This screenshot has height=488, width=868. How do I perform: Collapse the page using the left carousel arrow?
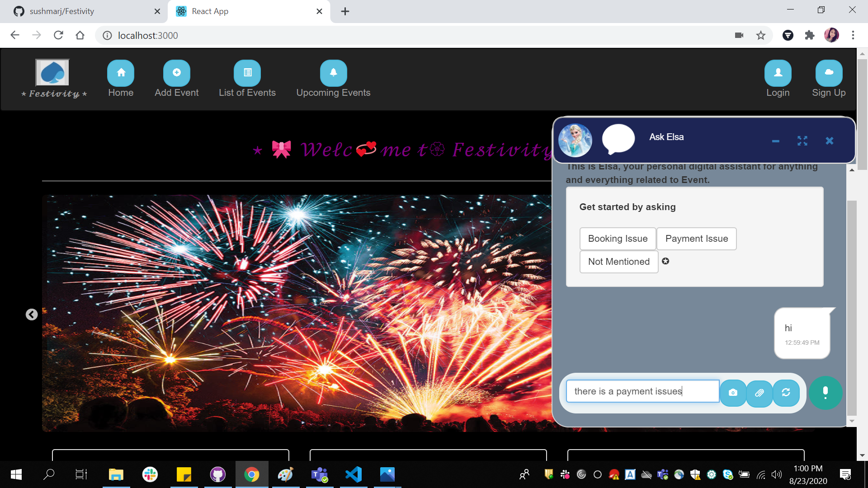click(31, 314)
